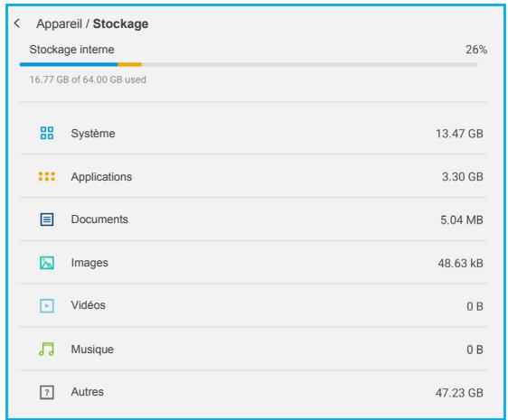Open the Applications storage entry

pos(253,176)
